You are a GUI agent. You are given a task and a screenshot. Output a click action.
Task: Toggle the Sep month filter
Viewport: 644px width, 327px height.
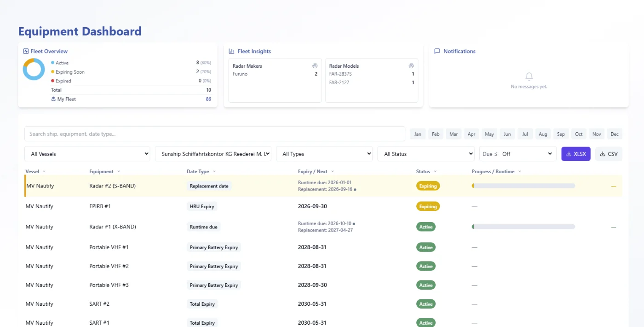pyautogui.click(x=561, y=134)
